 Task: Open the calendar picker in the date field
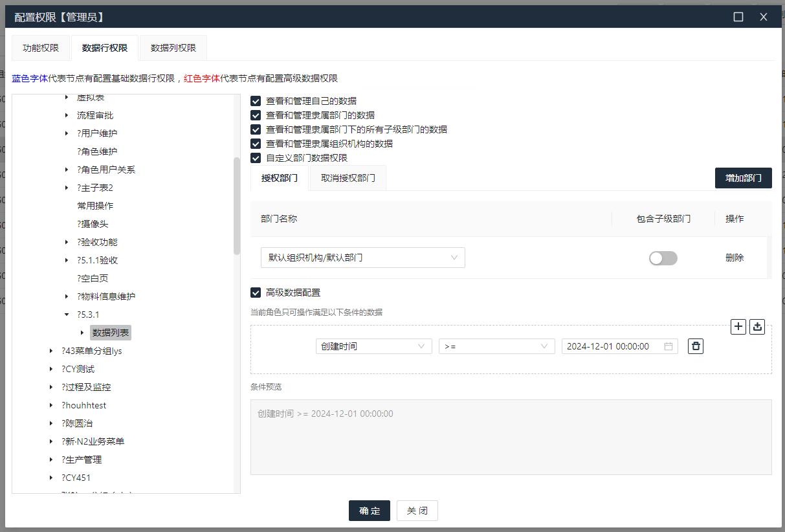point(667,346)
